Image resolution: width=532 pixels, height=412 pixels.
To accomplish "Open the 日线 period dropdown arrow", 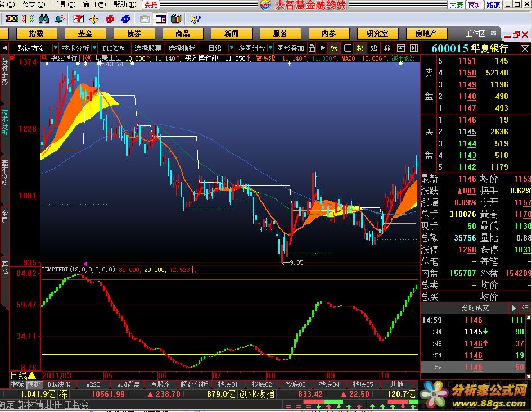I will (232, 48).
